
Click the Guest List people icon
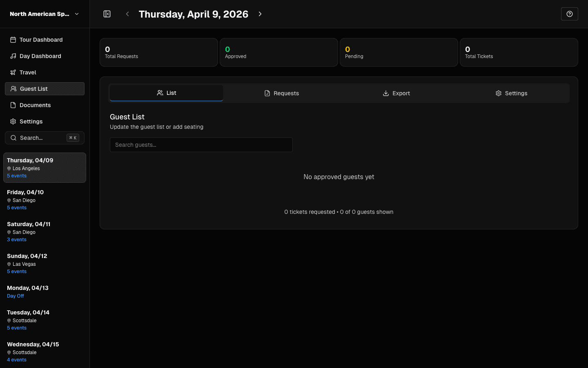point(13,89)
